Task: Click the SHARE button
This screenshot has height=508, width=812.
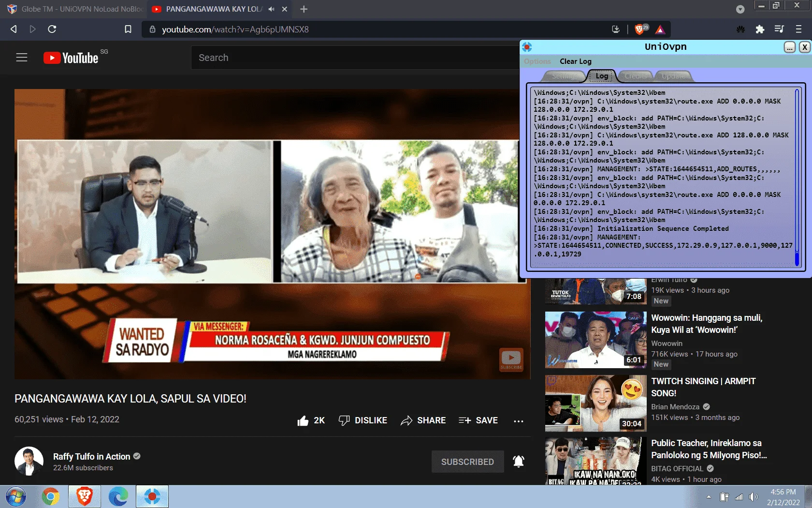Action: point(423,420)
